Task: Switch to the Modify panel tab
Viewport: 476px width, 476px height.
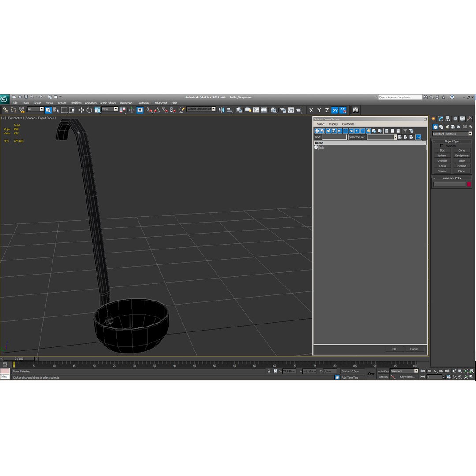Action: coord(440,119)
